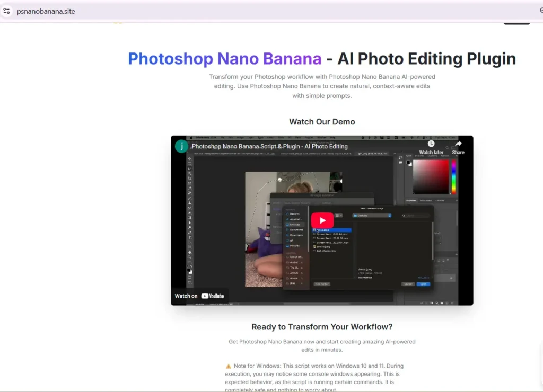Select the psnanobanana.site address bar URL

coord(46,11)
